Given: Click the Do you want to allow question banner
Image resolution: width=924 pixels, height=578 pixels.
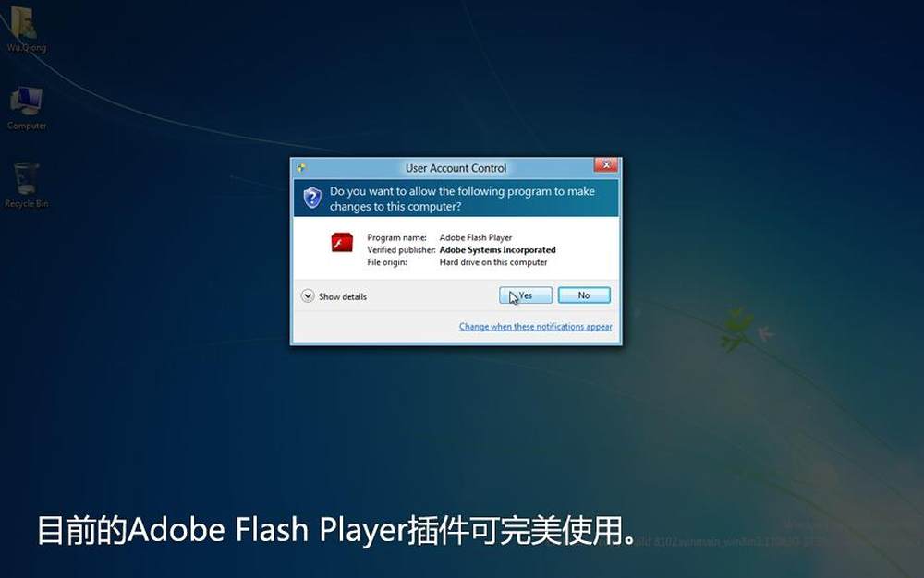Looking at the screenshot, I should click(x=456, y=199).
